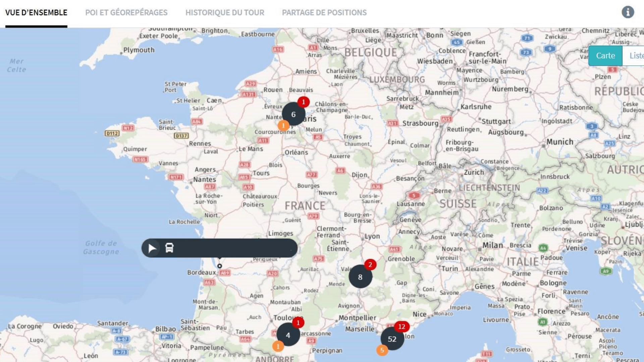Click the Florence city label
Image resolution: width=644 pixels, height=362 pixels.
pos(551,311)
